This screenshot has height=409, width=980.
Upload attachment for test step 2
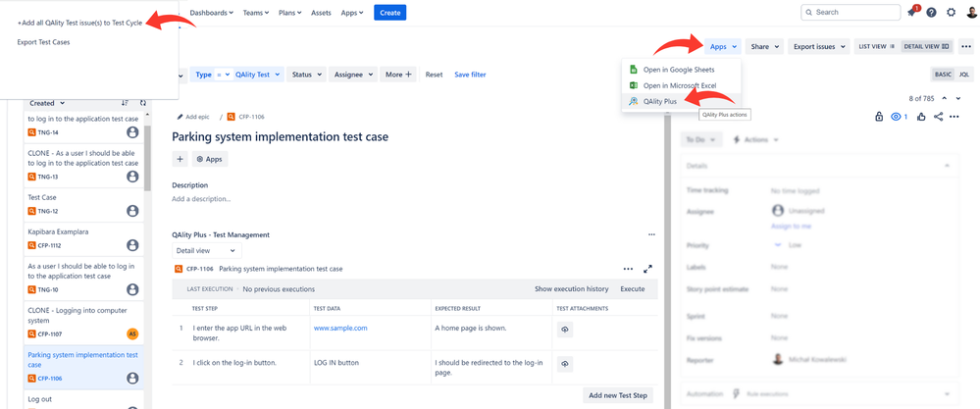pos(565,364)
